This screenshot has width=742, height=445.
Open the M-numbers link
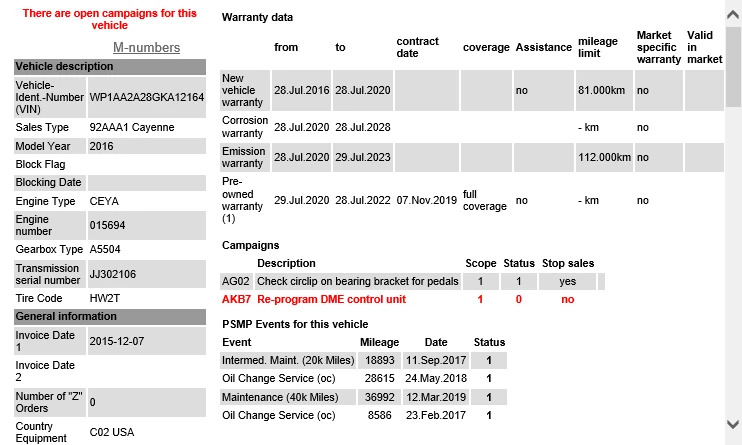(146, 47)
